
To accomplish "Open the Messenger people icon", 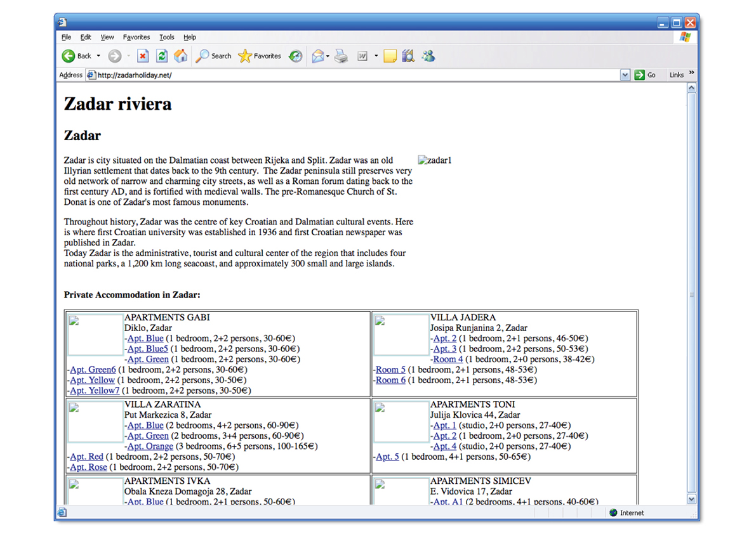I will click(428, 56).
